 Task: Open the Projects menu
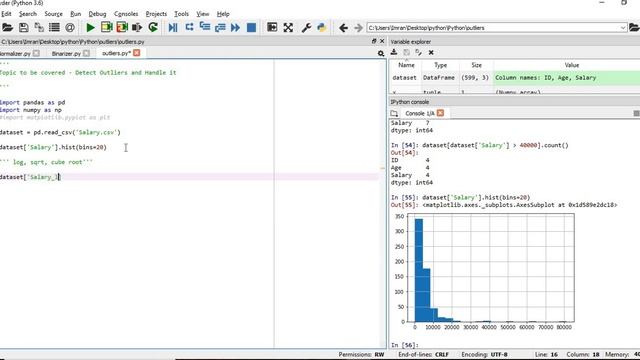click(x=156, y=14)
